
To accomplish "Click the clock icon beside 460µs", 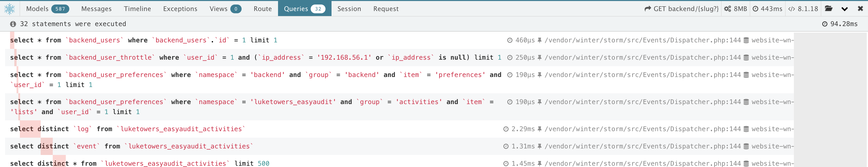I will tap(510, 40).
